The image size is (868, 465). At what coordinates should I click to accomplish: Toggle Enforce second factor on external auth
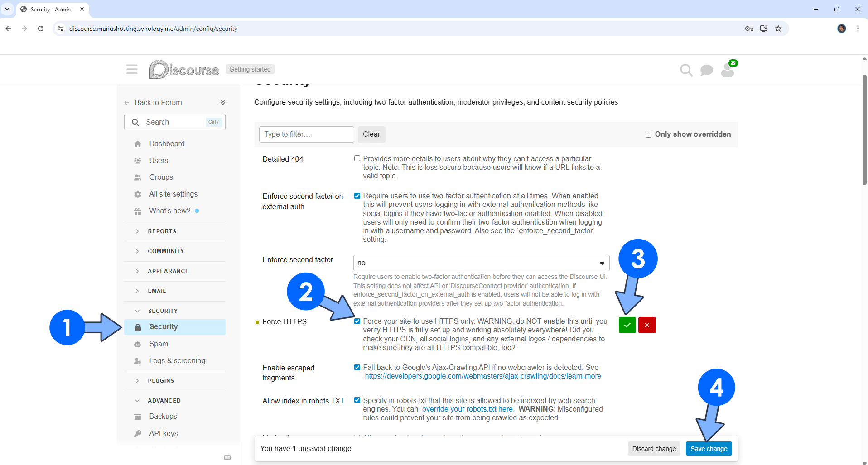357,196
